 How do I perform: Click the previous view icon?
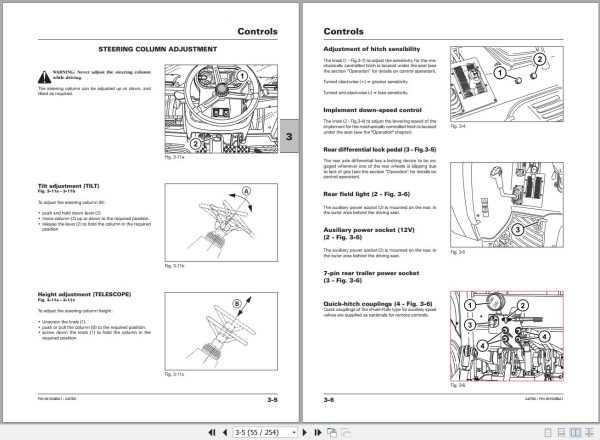pyautogui.click(x=332, y=432)
